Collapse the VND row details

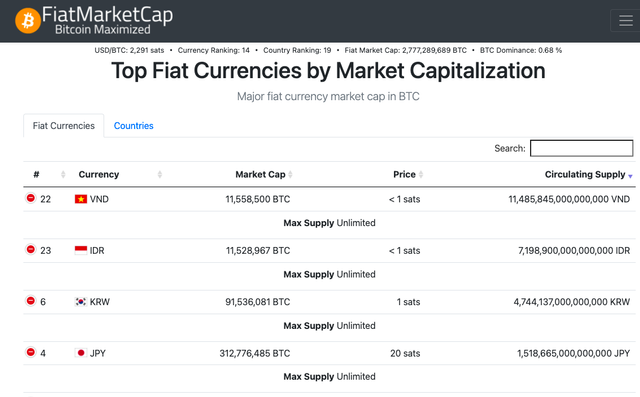tap(31, 198)
